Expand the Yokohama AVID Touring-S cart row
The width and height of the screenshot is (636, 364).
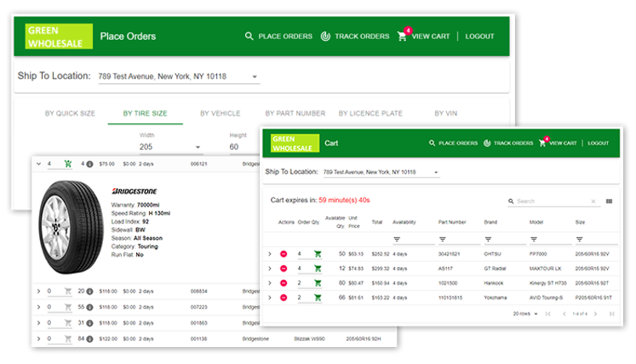click(270, 298)
